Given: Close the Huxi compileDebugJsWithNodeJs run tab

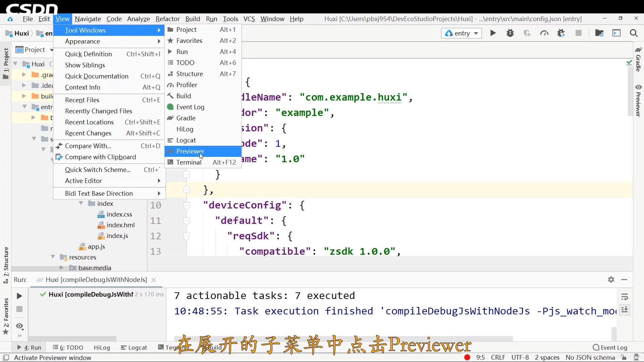Looking at the screenshot, I should [x=154, y=280].
